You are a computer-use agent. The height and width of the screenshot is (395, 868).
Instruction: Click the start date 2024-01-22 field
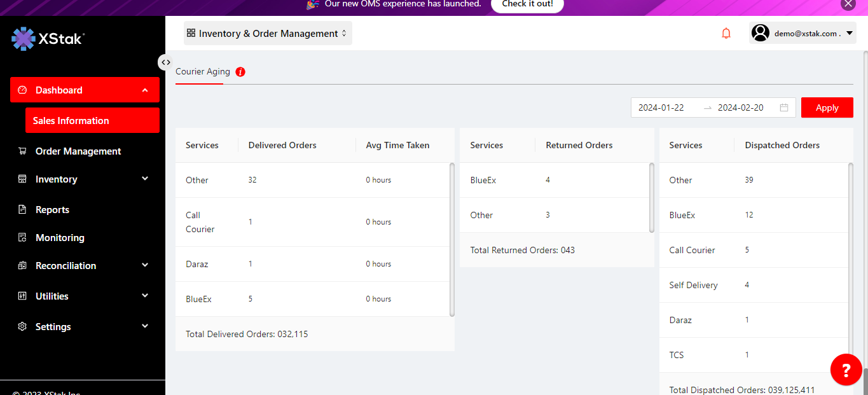pyautogui.click(x=661, y=107)
